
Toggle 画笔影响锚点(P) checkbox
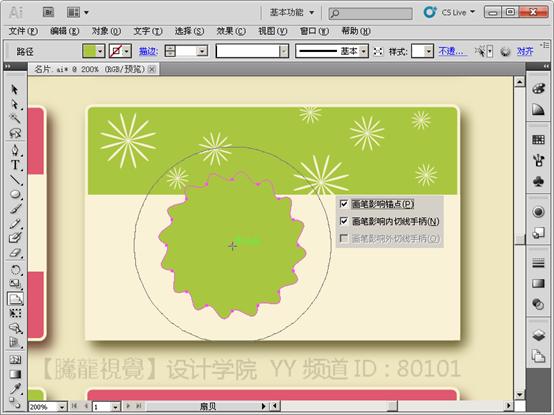click(x=343, y=204)
